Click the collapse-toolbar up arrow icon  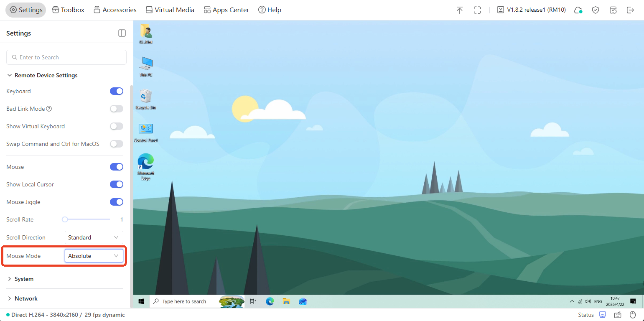tap(460, 10)
